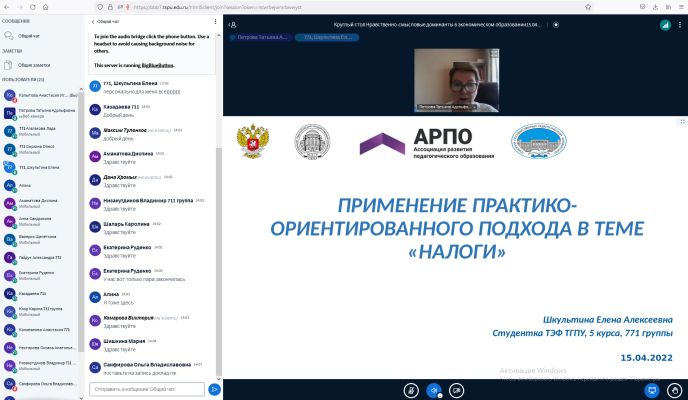Screen dimensions: 688x400
Task: Select user Екатерина Руденко in the user list
Action: pyautogui.click(x=40, y=275)
